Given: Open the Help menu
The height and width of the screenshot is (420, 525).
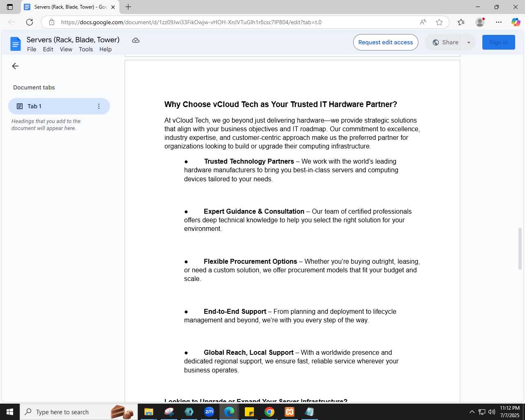Looking at the screenshot, I should pos(105,49).
